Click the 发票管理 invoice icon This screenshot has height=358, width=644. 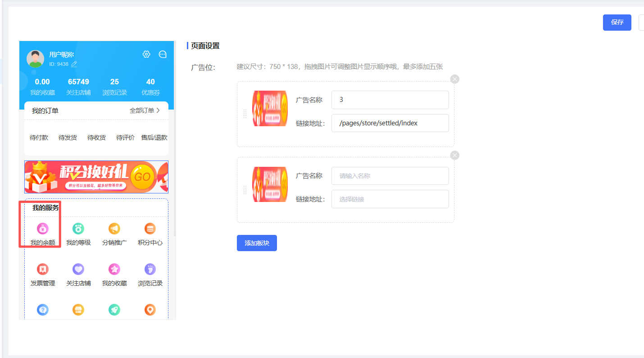pyautogui.click(x=42, y=270)
